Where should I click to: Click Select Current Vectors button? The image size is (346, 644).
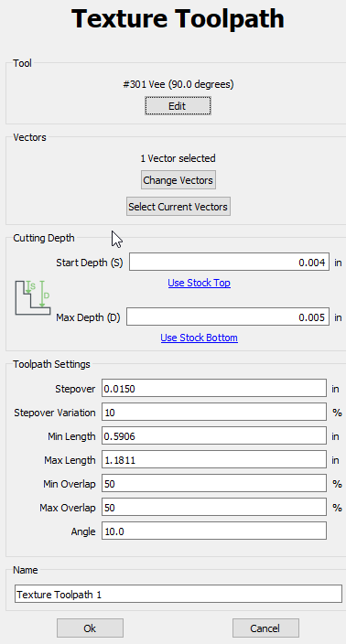click(x=178, y=206)
